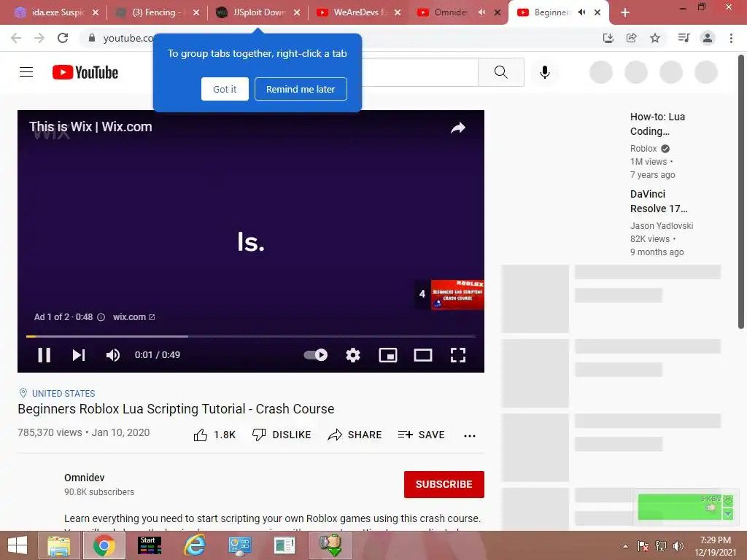The height and width of the screenshot is (560, 747).
Task: Open How-to: Lua Coding recommended video
Action: [x=658, y=124]
